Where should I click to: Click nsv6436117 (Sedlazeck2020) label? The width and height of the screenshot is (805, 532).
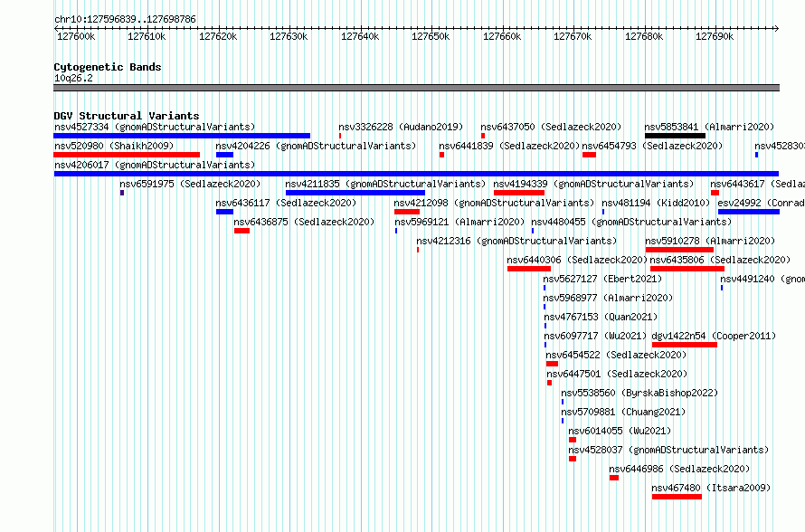tap(286, 203)
